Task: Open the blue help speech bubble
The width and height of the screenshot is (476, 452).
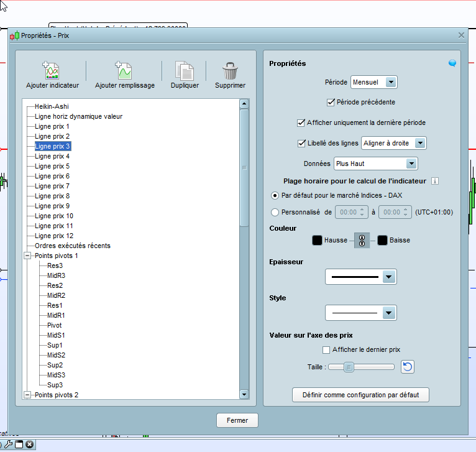Action: (x=452, y=63)
